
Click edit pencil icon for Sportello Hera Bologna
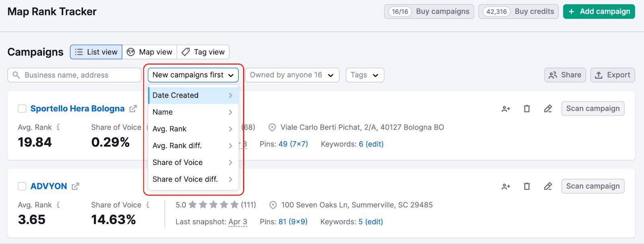click(548, 108)
